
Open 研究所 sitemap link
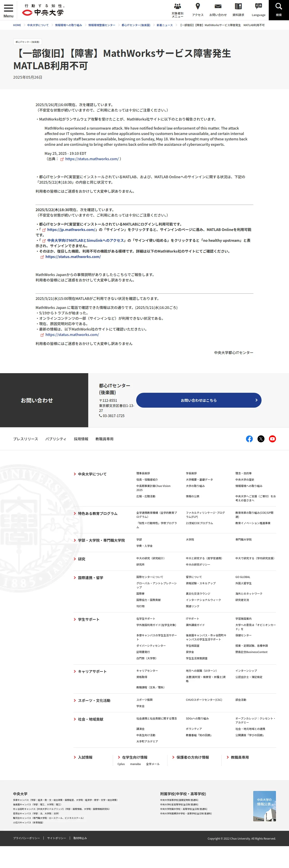[140, 565]
